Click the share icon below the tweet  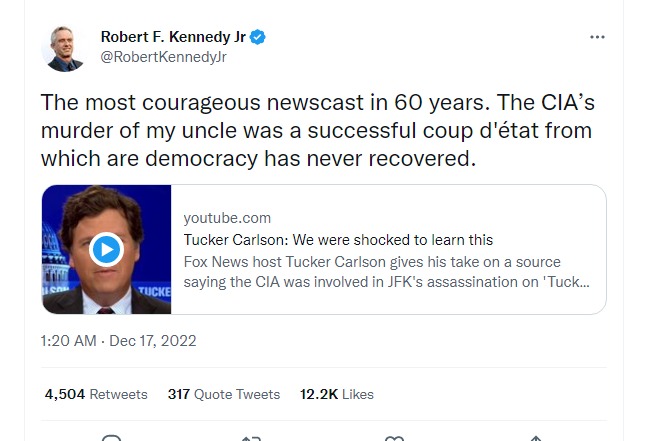click(536, 437)
